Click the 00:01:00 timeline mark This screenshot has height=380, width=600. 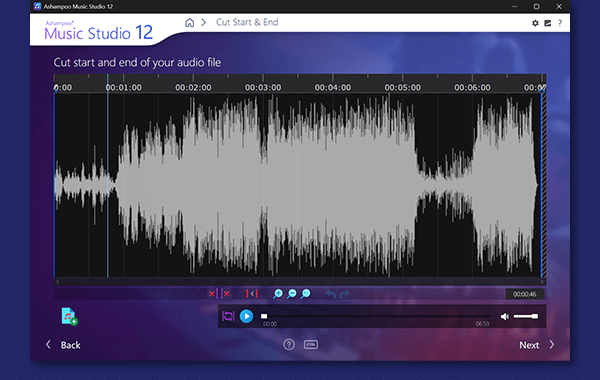(x=124, y=88)
